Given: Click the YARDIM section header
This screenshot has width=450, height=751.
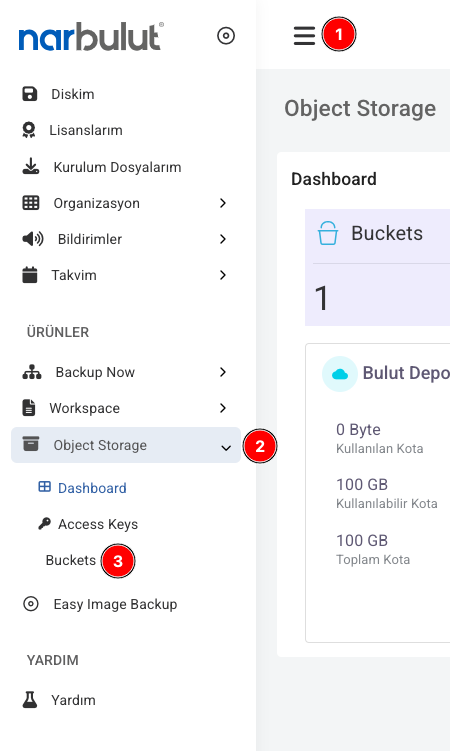Looking at the screenshot, I should click(53, 660).
